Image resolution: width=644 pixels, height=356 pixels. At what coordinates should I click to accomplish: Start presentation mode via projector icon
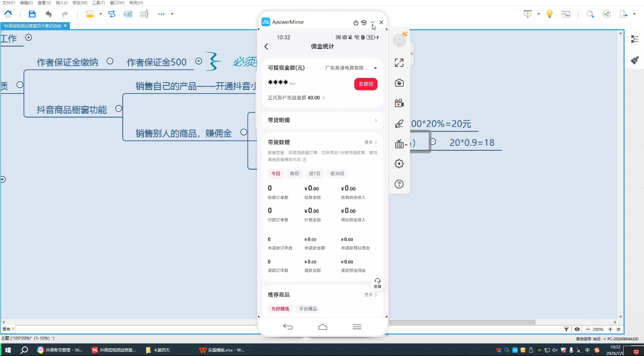coord(528,14)
